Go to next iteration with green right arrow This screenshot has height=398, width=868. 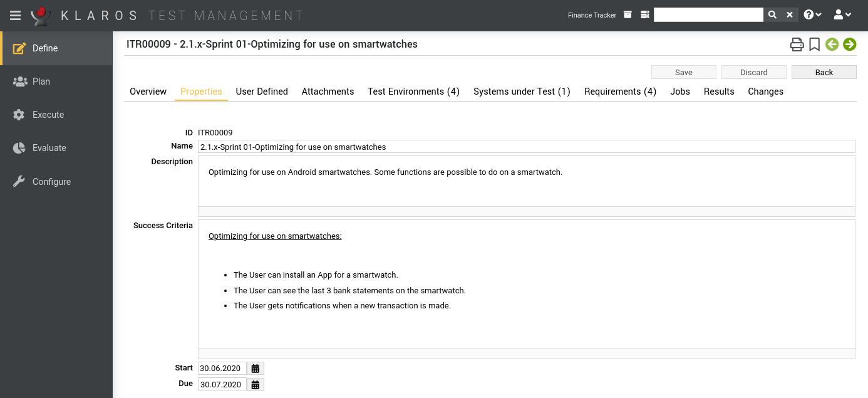tap(849, 45)
